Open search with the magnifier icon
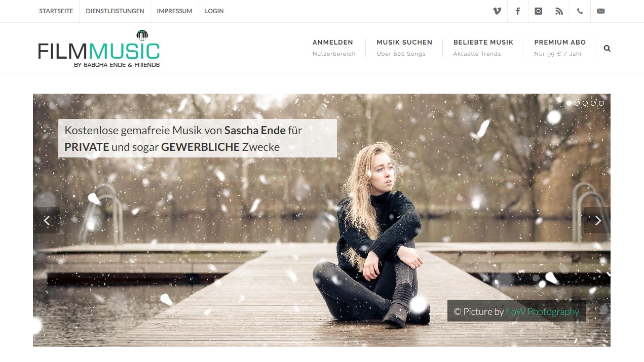Viewport: 644px width, 362px height. 607,49
